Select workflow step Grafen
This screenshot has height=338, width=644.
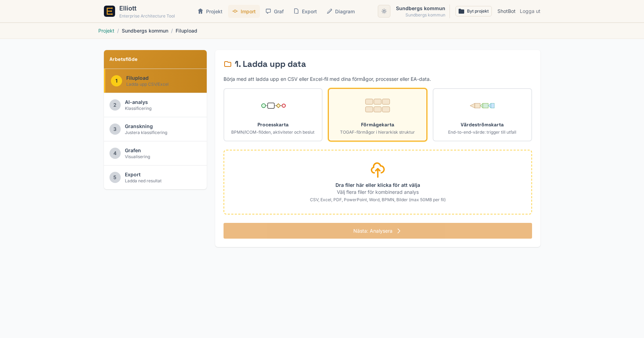tap(155, 153)
